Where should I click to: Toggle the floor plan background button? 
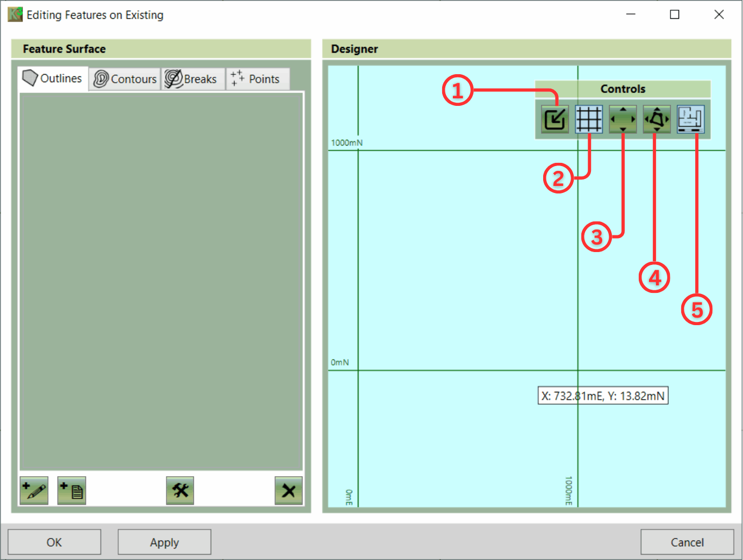click(690, 119)
